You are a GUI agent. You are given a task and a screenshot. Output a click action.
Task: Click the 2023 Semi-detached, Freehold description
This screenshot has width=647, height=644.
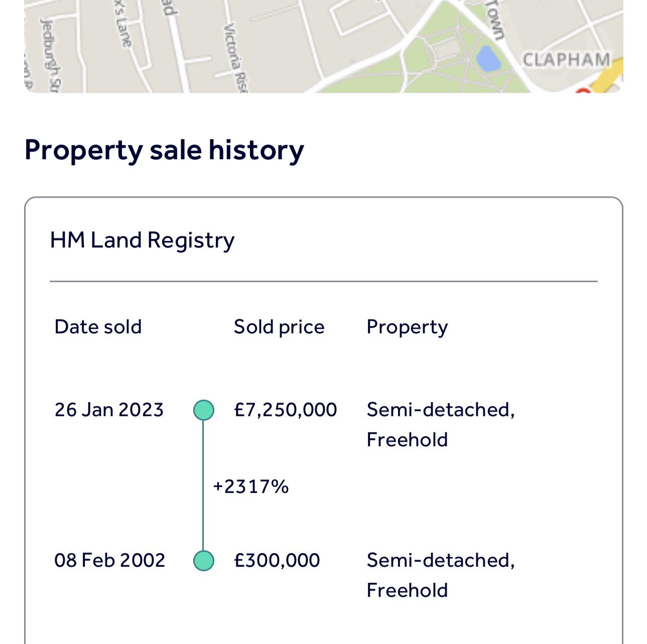pyautogui.click(x=441, y=425)
